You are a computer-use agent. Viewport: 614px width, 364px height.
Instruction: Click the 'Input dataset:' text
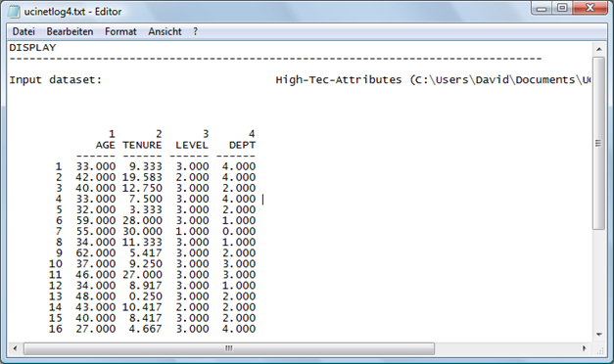55,80
